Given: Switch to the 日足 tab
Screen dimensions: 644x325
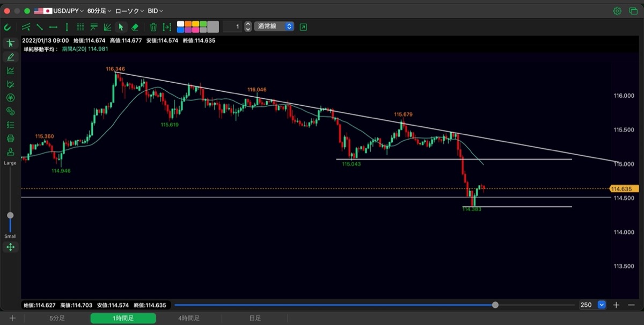Looking at the screenshot, I should pos(255,318).
